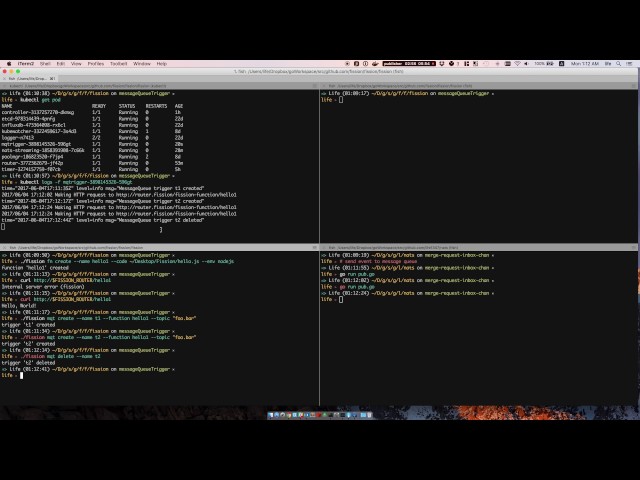This screenshot has width=640, height=480.
Task: Click the kubewatcher pod row
Action: [x=92, y=131]
